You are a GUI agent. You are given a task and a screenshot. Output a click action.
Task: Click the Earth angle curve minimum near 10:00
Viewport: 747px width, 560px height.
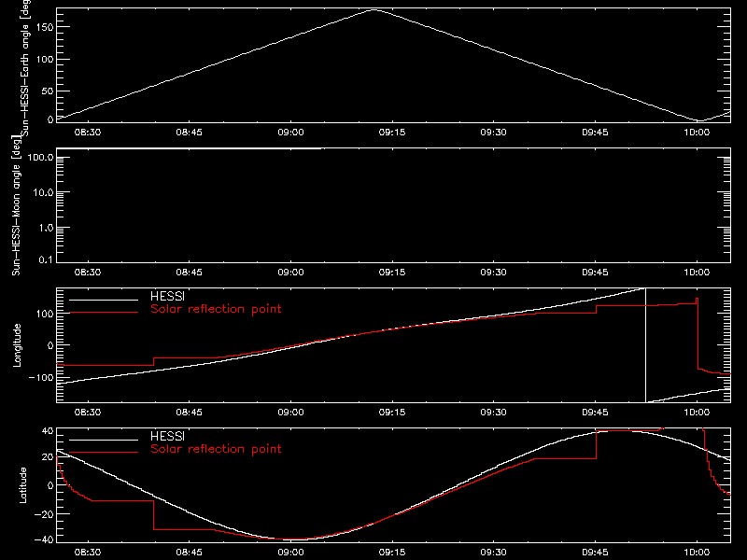pyautogui.click(x=699, y=120)
